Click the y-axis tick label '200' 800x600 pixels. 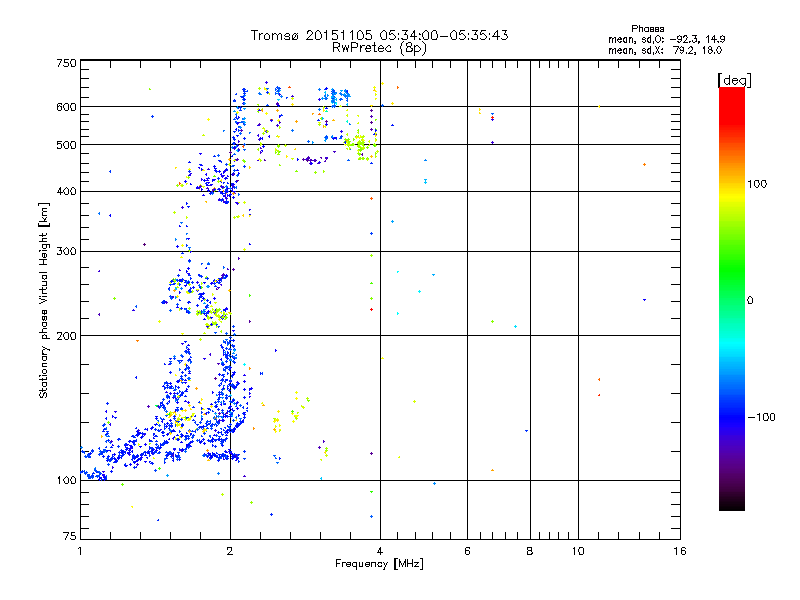66,336
